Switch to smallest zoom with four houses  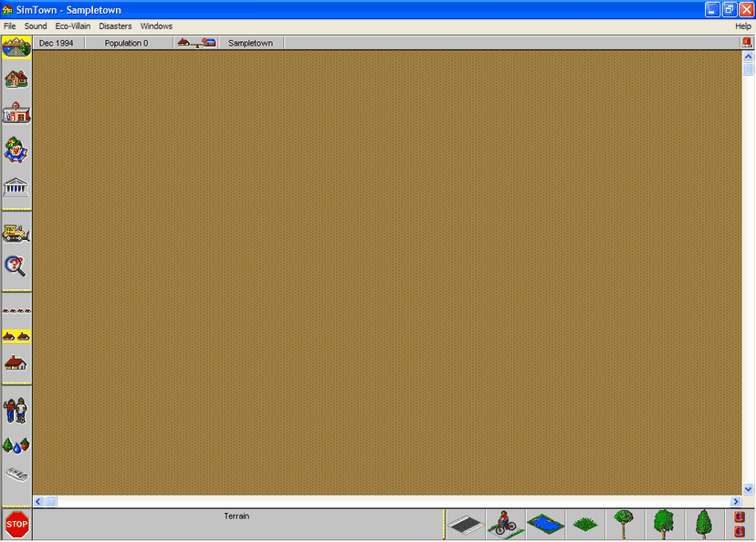click(16, 311)
